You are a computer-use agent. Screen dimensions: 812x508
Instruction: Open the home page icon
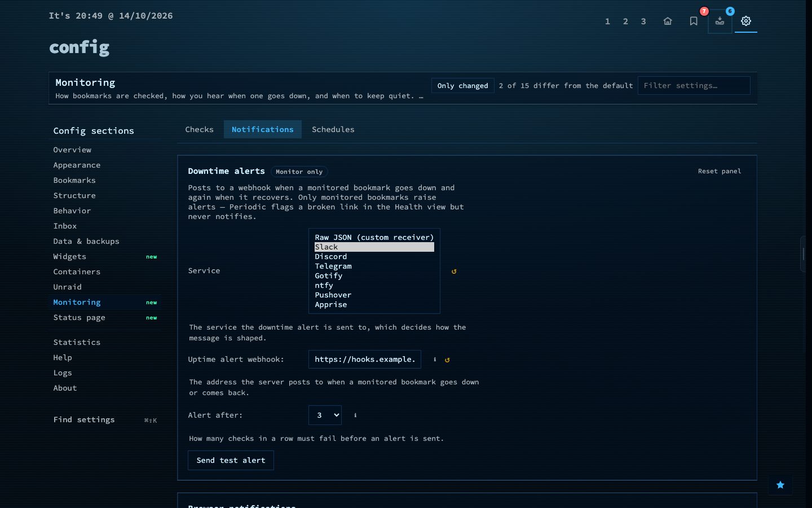pos(668,21)
